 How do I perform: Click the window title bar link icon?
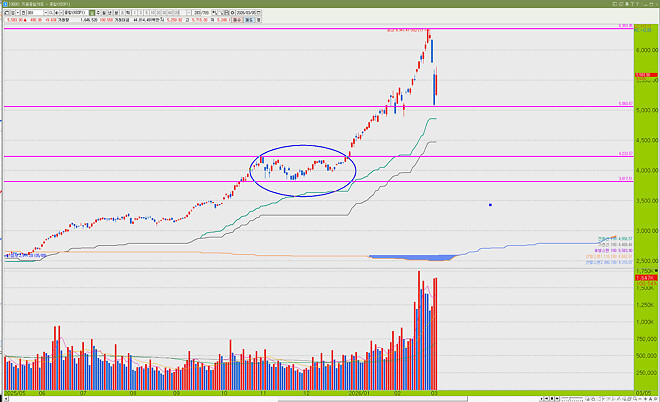(x=621, y=4)
